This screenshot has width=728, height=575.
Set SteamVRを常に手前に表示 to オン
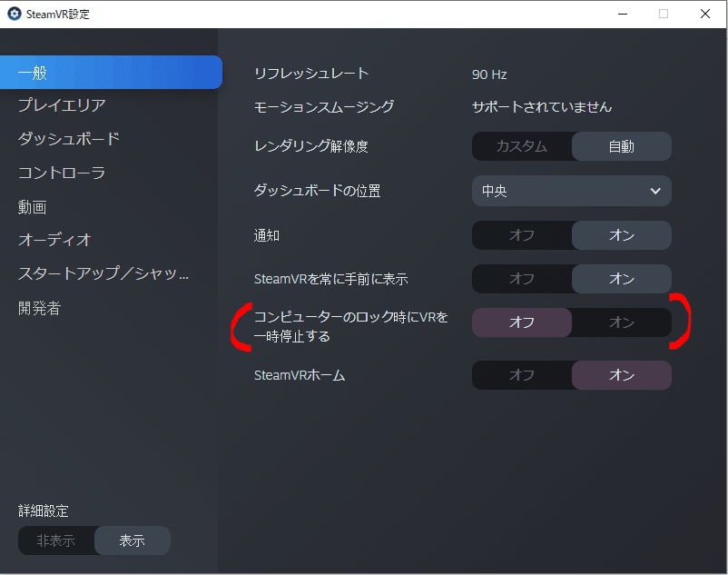pos(622,279)
